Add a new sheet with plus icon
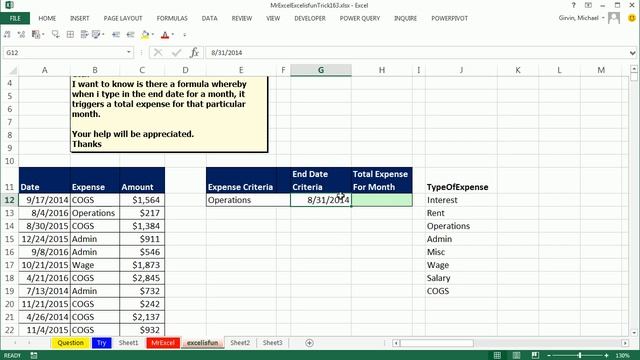640x360 pixels. click(x=309, y=343)
